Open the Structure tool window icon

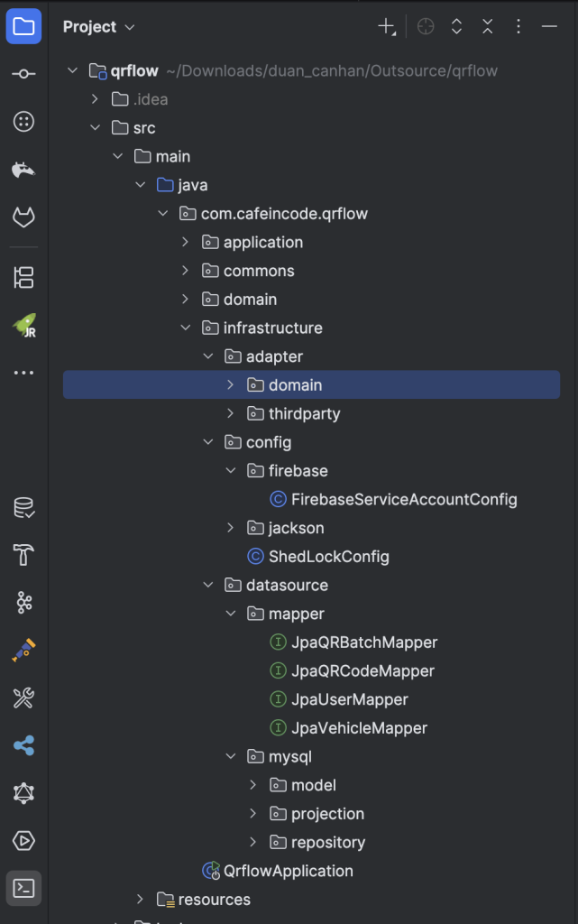24,277
